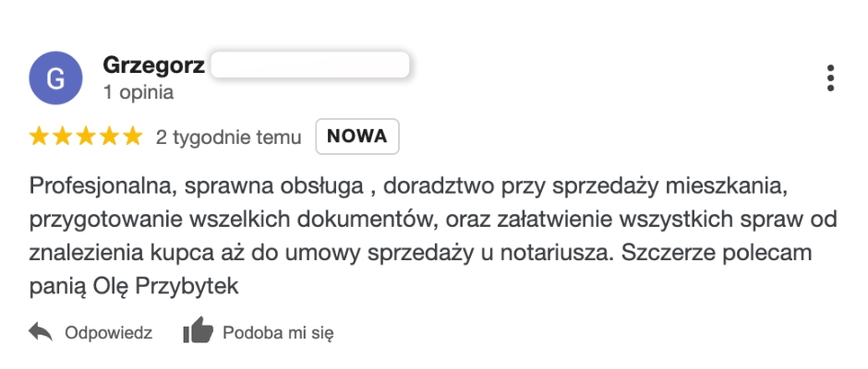Click the NOWA badge
868x369 pixels.
pos(357,137)
